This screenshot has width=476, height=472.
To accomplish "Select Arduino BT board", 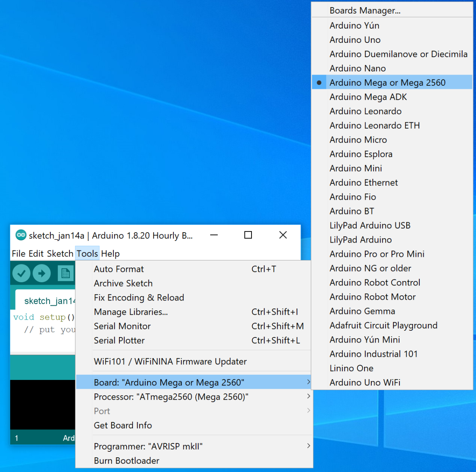I will pyautogui.click(x=392, y=211).
